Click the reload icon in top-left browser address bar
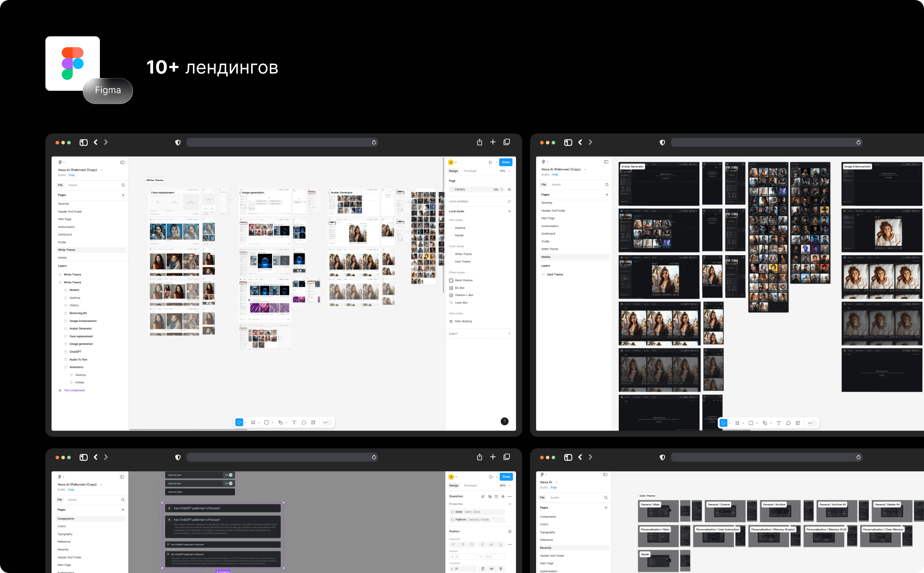 point(374,143)
